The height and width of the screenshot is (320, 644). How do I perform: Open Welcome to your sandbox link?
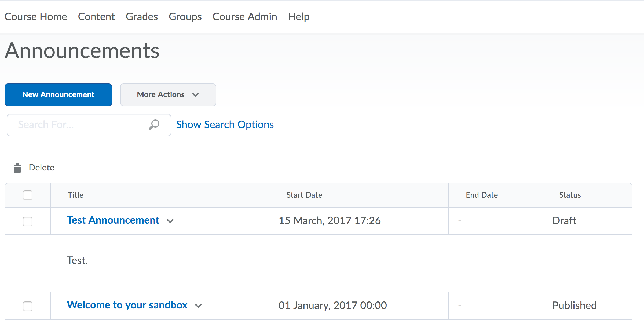coord(127,305)
